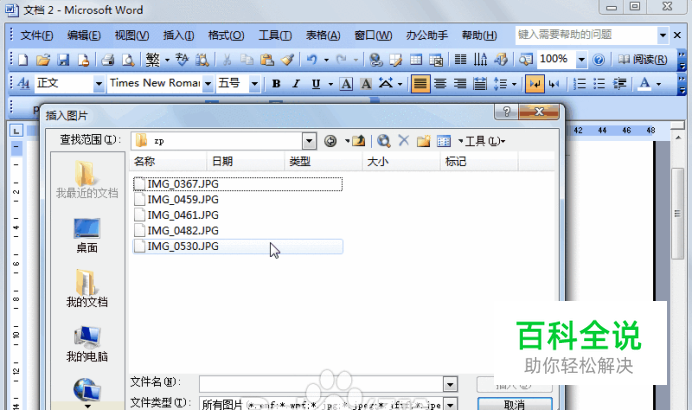The width and height of the screenshot is (692, 410).
Task: Toggle Justify paragraph alignment
Action: (420, 83)
